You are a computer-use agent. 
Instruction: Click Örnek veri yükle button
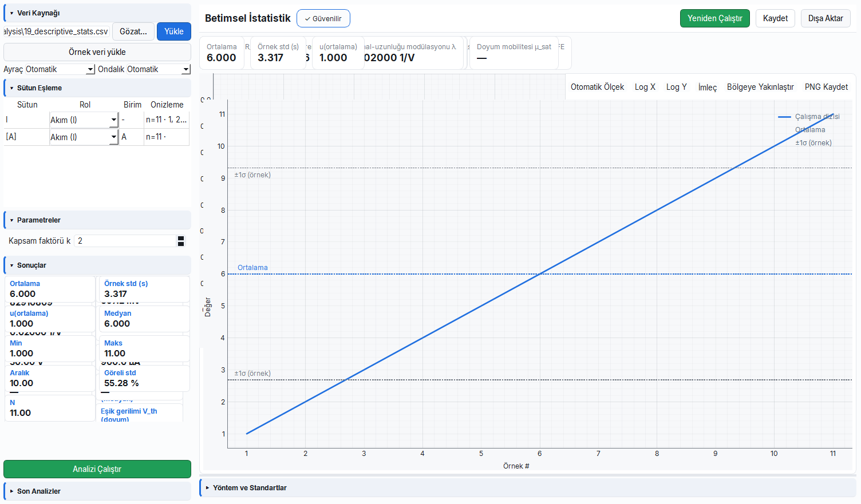(x=97, y=52)
